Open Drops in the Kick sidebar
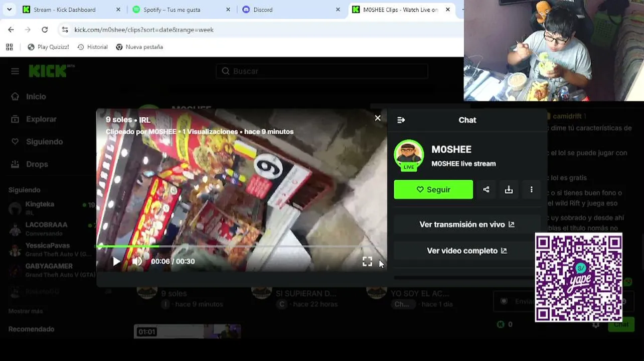Viewport: 644px width, 361px height. [30, 164]
